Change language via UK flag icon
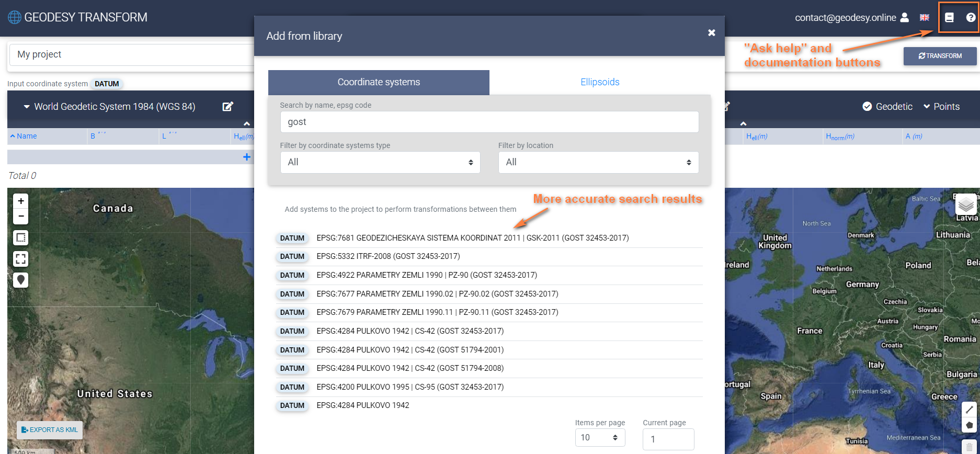Viewport: 980px width, 454px height. [925, 18]
